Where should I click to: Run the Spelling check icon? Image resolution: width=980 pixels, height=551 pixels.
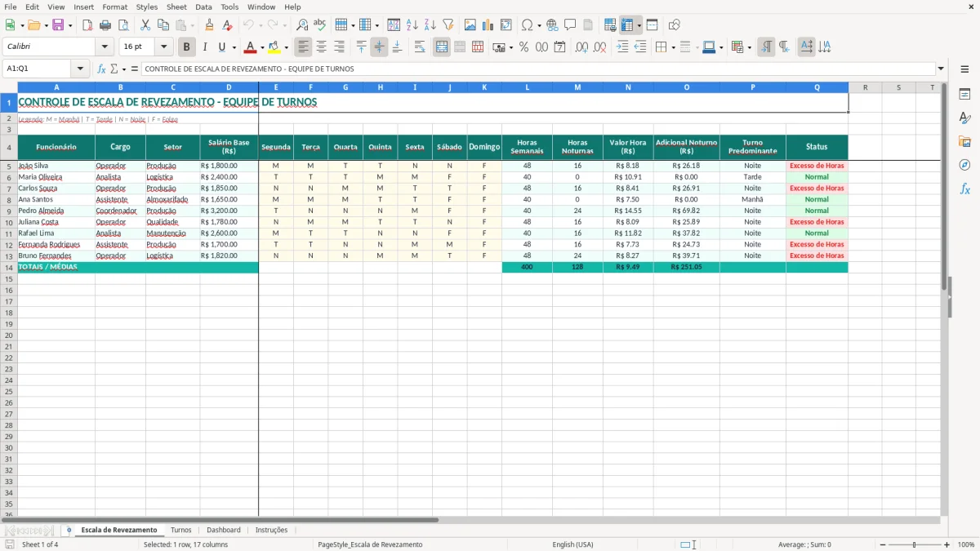click(319, 25)
